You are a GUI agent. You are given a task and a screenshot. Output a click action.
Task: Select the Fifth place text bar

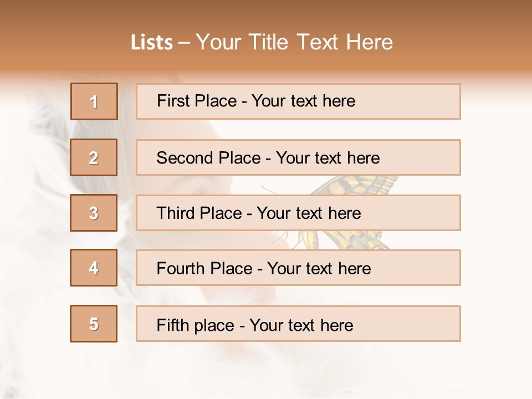(x=298, y=324)
